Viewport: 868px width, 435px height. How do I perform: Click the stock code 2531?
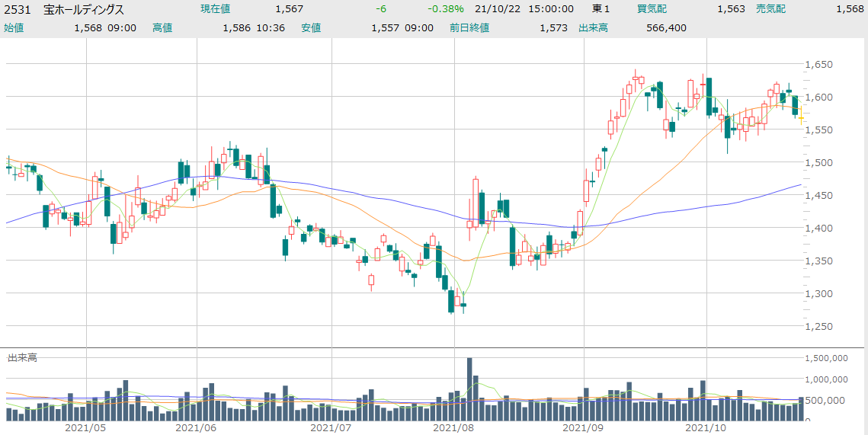tap(18, 9)
